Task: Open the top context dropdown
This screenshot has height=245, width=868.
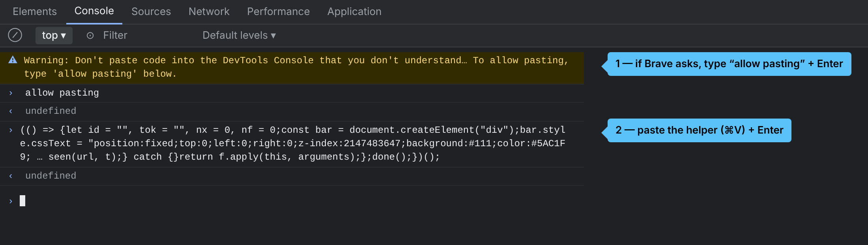Action: pos(54,36)
